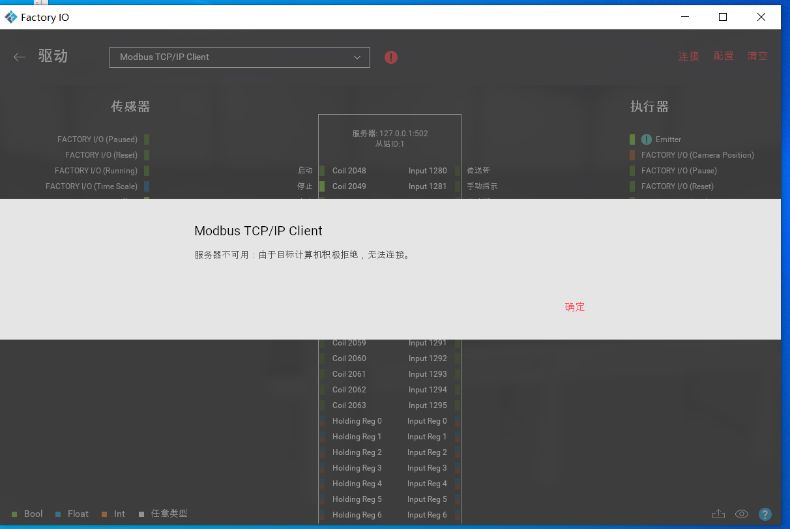790x529 pixels.
Task: Click the Holding Reg 3 slot
Action: tap(357, 468)
